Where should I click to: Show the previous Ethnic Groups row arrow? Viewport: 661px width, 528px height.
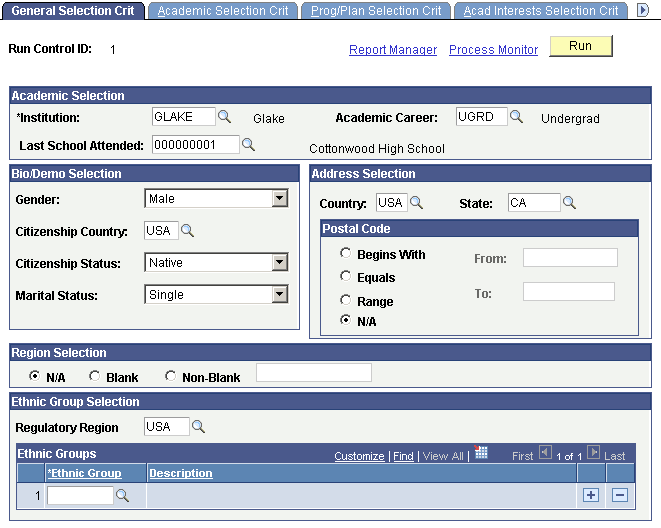(545, 453)
